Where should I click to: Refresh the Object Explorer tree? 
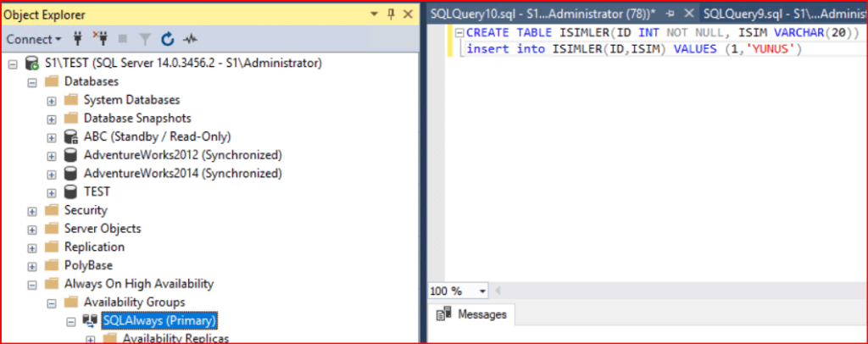(x=168, y=39)
